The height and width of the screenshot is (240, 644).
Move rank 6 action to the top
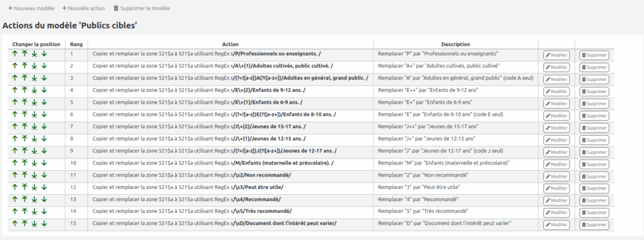25,114
